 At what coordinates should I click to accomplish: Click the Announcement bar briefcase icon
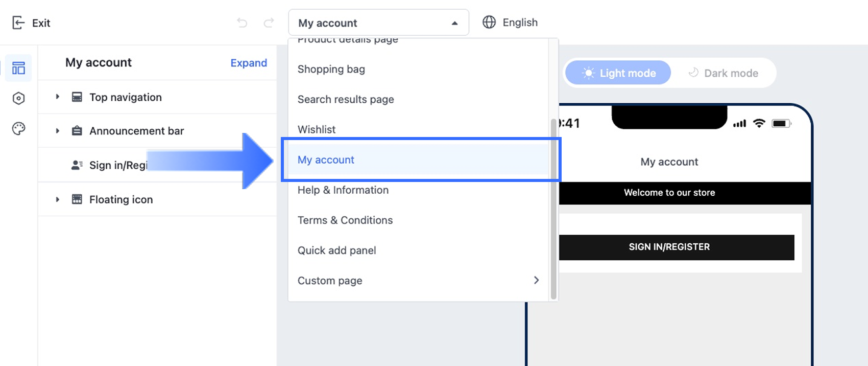(77, 131)
